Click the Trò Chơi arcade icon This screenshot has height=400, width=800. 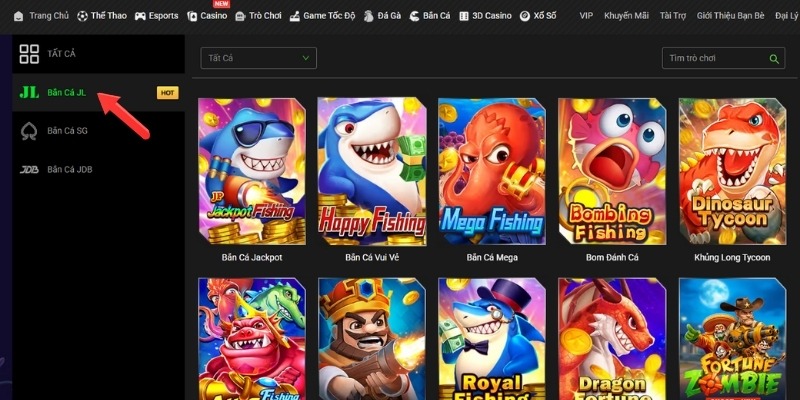click(240, 16)
